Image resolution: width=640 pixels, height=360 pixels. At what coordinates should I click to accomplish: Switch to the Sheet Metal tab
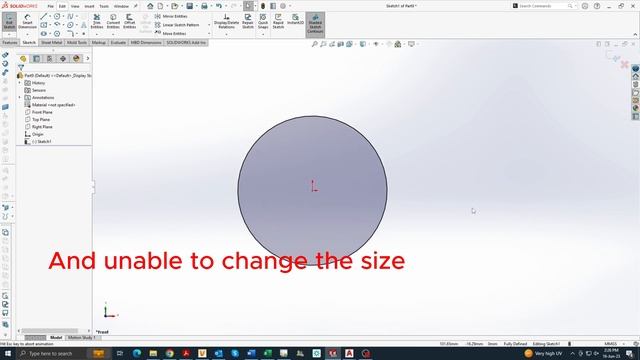pos(51,42)
